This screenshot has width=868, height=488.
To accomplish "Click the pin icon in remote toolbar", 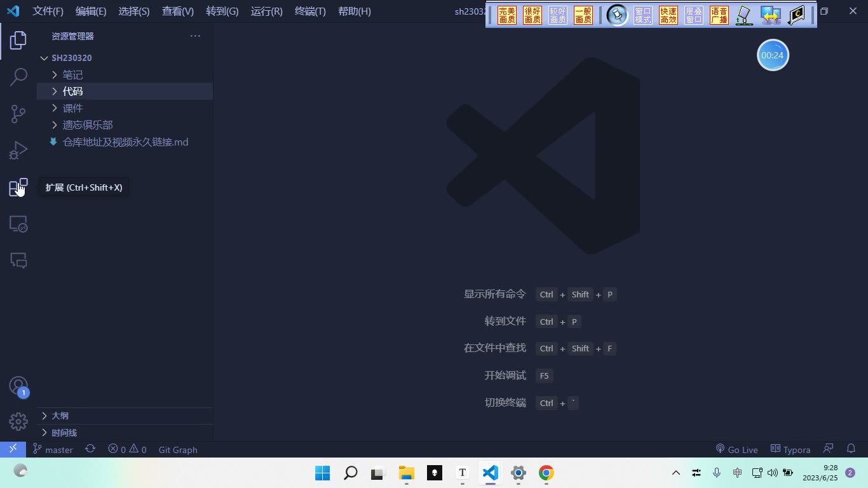I will coord(617,15).
